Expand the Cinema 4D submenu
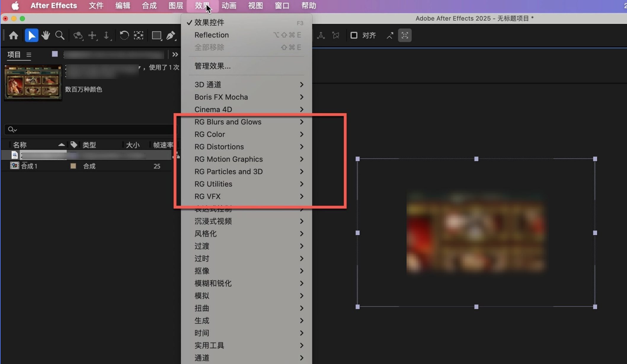Screen dimensions: 627x364 coord(246,109)
